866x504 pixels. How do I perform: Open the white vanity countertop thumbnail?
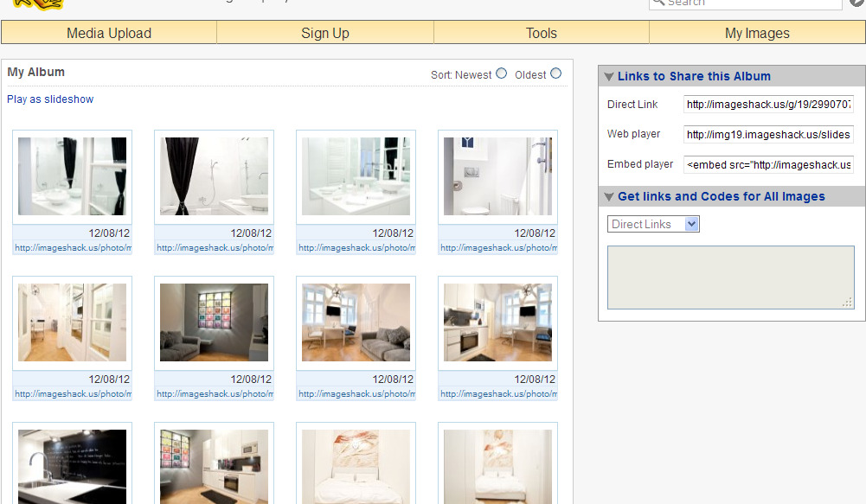tap(356, 176)
